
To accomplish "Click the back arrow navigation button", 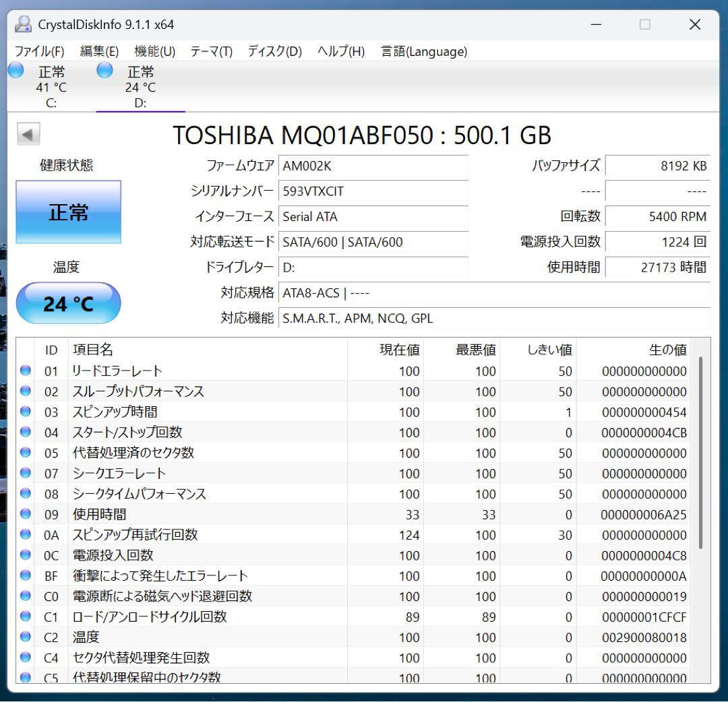I will tap(27, 133).
